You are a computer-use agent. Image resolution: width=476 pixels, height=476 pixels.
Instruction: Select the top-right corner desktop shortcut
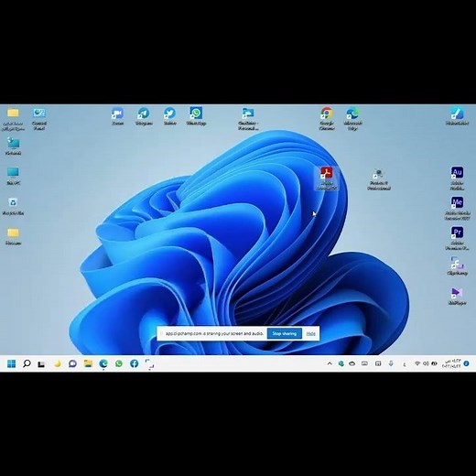(x=457, y=116)
